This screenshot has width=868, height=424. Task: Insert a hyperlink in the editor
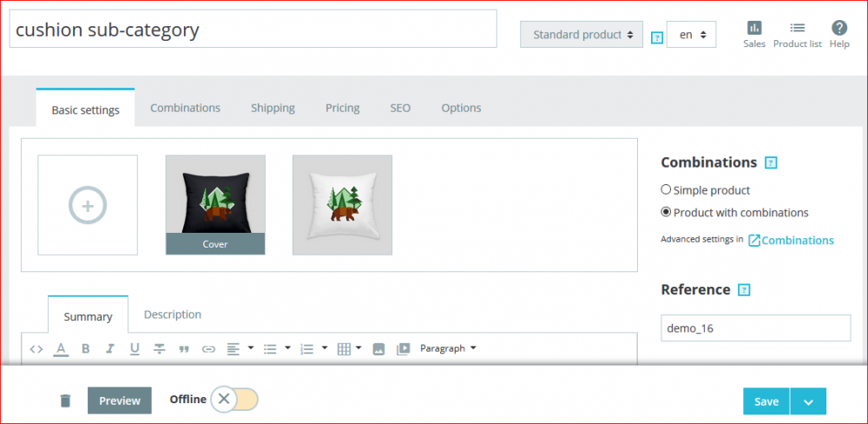[208, 349]
